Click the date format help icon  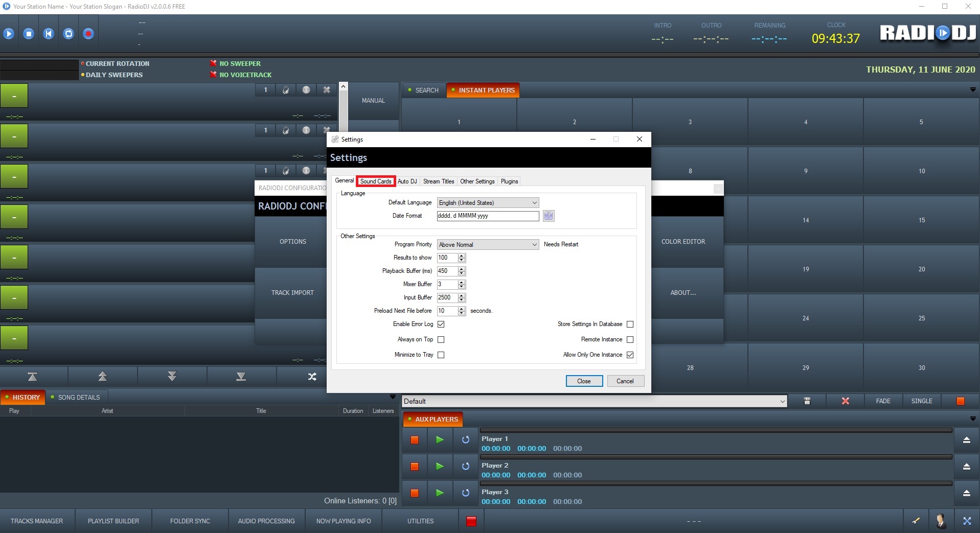coord(549,216)
